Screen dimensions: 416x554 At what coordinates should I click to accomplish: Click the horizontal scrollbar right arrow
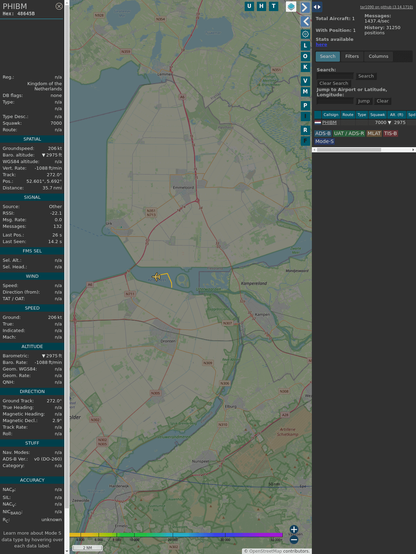pos(413,150)
